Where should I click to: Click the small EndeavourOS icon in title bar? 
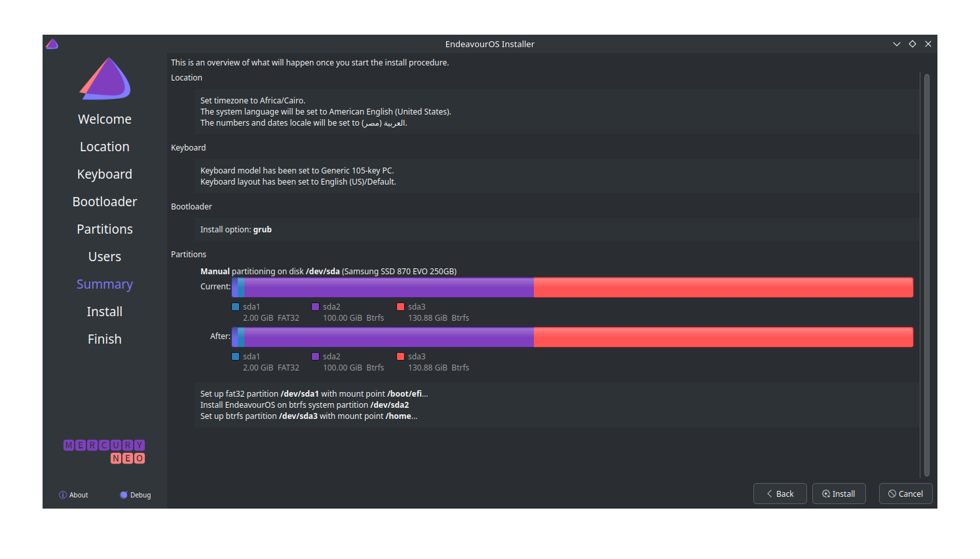[x=52, y=44]
